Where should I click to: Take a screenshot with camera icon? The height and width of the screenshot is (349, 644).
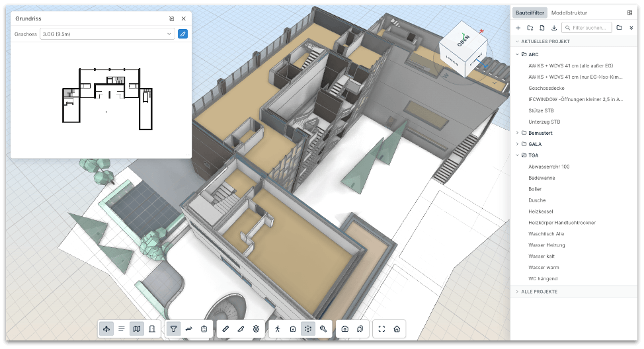click(x=345, y=329)
